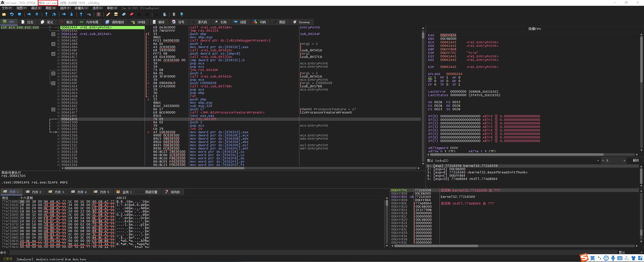Toggle breakpoint bullet at address 006414FE
Image resolution: width=644 pixels, height=262 pixels.
[x=58, y=119]
